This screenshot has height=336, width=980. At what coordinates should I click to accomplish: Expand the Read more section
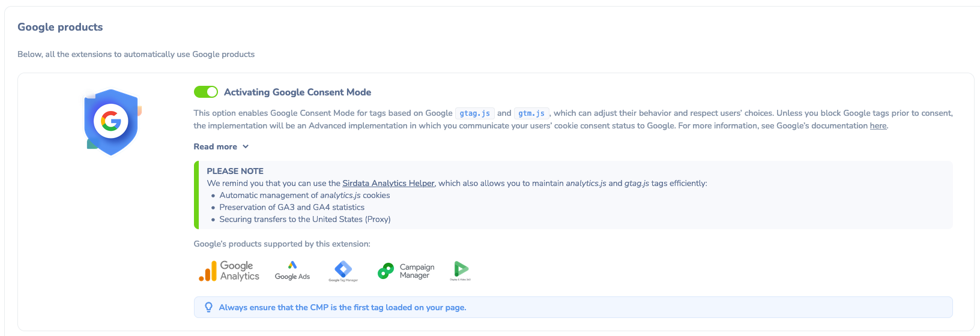(x=221, y=146)
